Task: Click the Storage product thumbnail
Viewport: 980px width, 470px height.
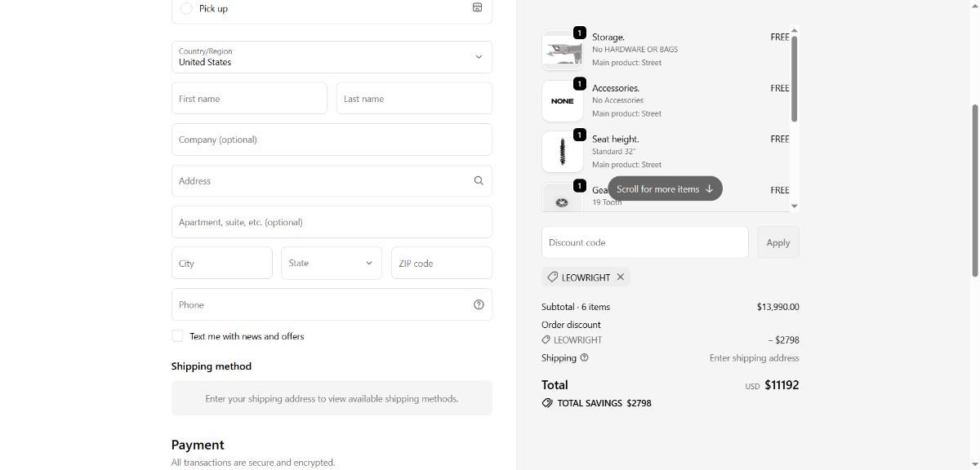Action: pos(562,51)
